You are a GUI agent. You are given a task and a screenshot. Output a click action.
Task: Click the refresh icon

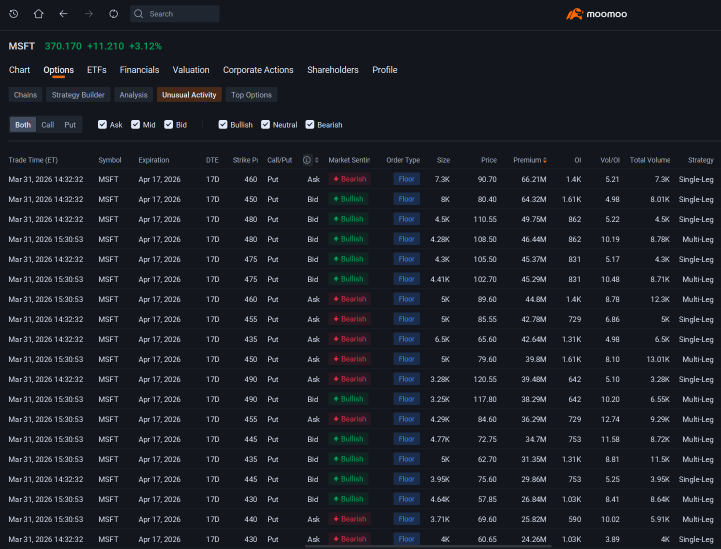tap(114, 14)
